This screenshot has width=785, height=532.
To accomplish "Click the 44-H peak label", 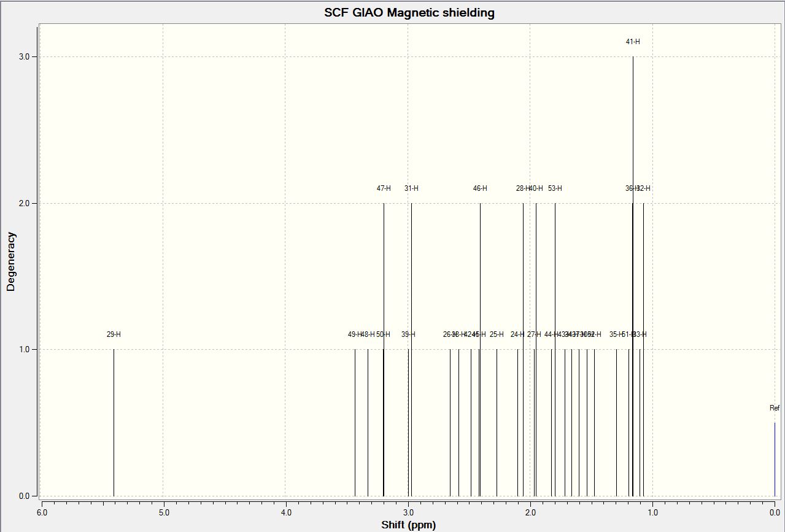I will (551, 334).
